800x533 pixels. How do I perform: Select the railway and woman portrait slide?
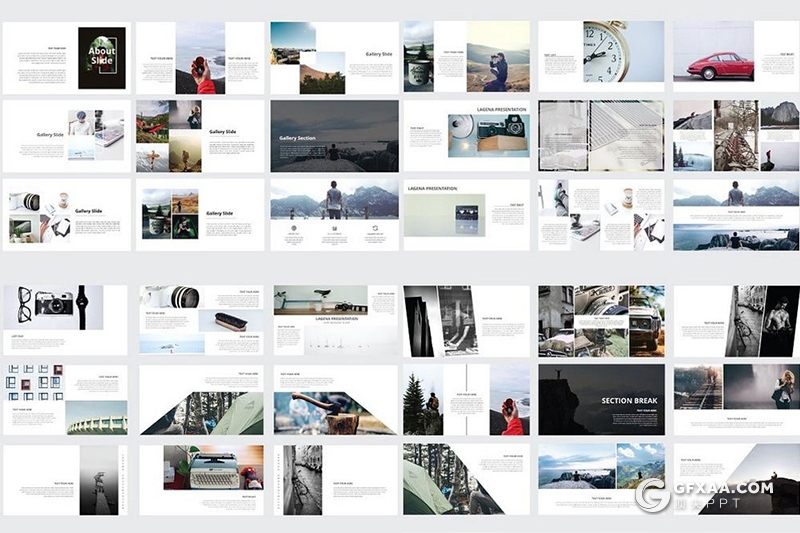[x=735, y=400]
